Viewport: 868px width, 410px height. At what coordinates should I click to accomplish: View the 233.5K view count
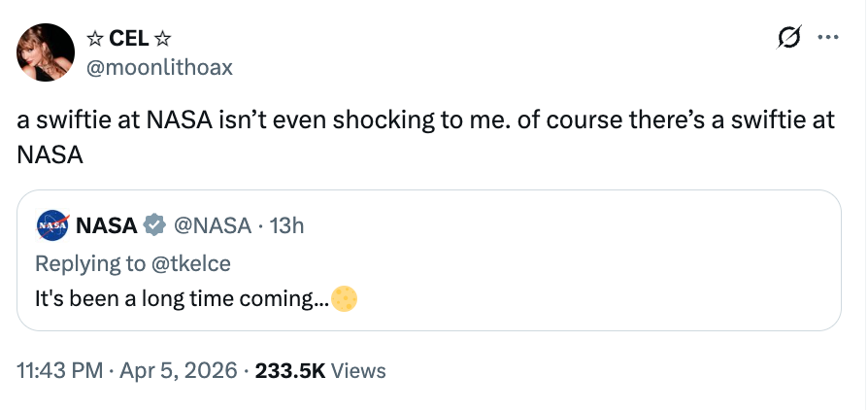point(289,370)
